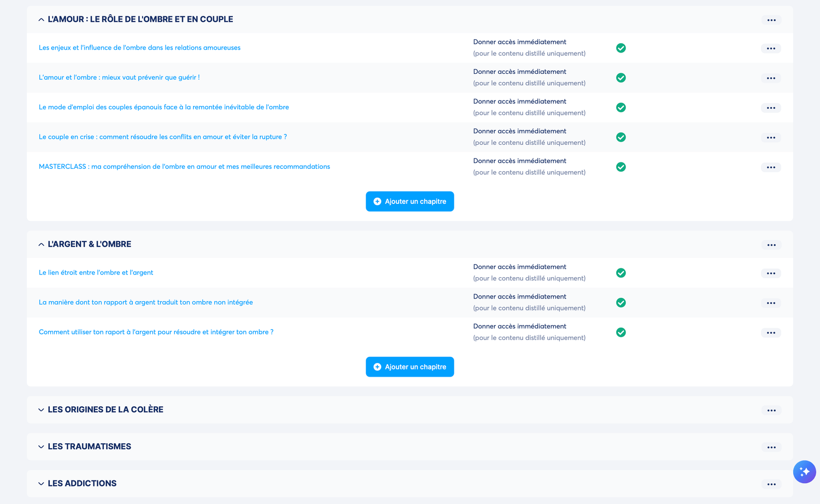Open 'Le lien étroit entre l'ombre et l'argent' link

tap(96, 273)
